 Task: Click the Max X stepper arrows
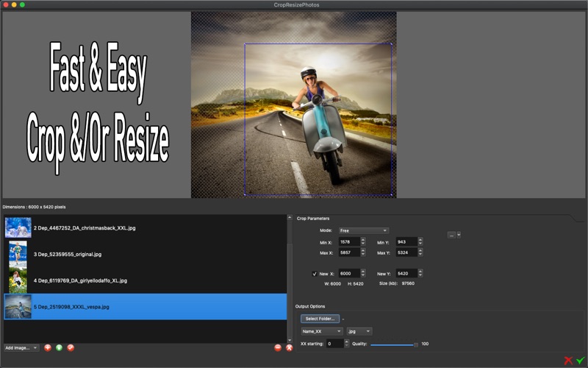pyautogui.click(x=363, y=252)
